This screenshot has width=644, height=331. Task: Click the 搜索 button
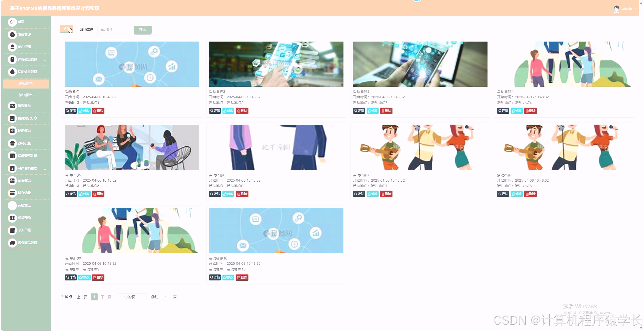(x=142, y=30)
